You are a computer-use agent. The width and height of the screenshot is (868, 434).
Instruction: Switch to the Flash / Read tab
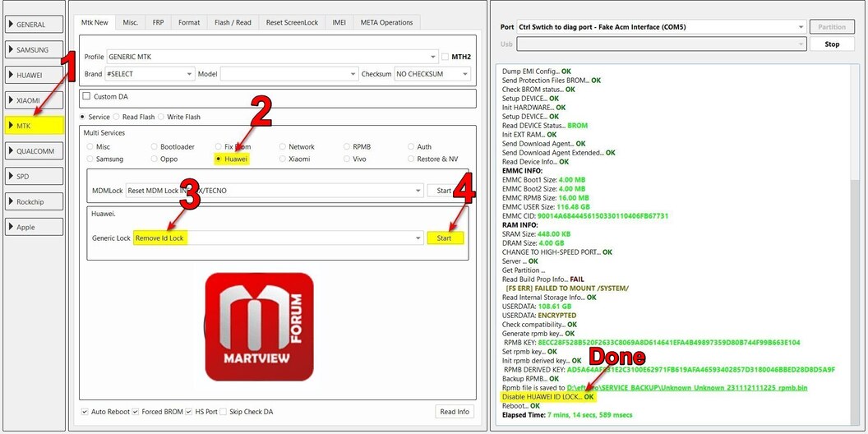coord(233,23)
